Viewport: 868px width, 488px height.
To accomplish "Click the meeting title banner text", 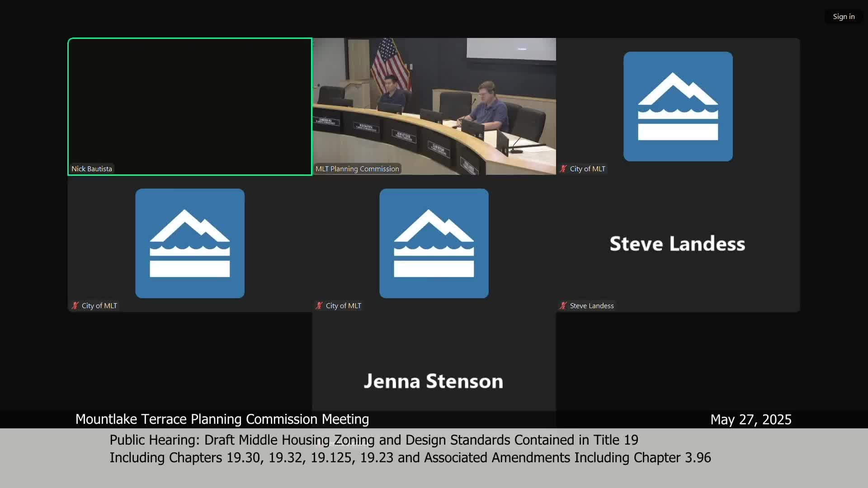I will (x=222, y=419).
